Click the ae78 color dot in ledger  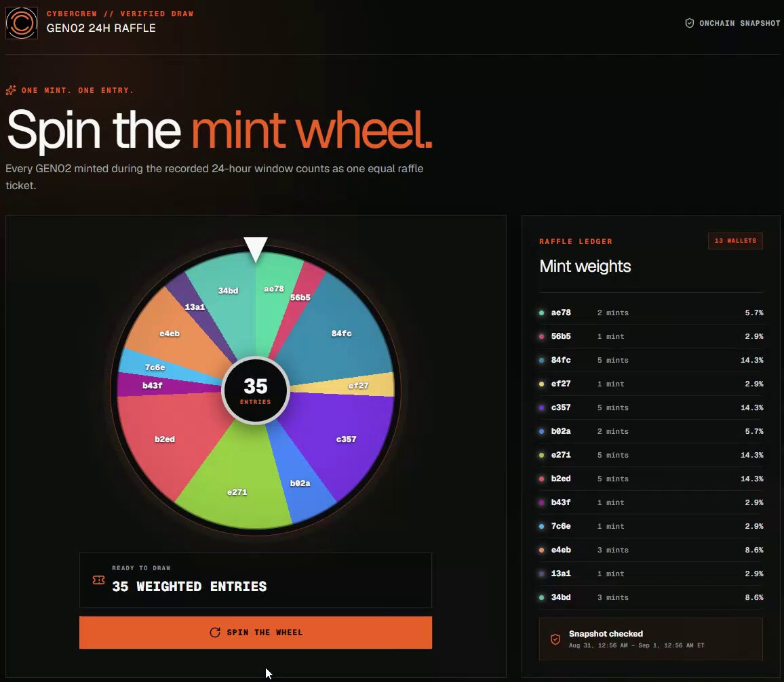(541, 313)
